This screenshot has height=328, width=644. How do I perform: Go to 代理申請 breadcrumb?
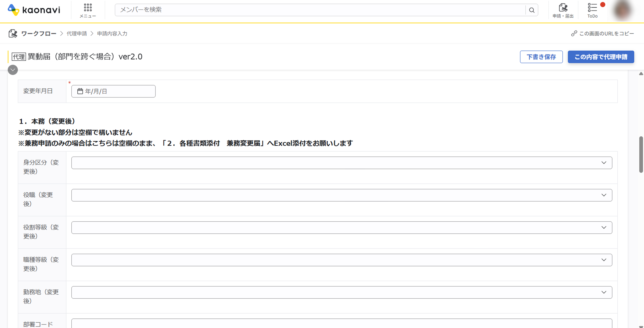click(77, 34)
